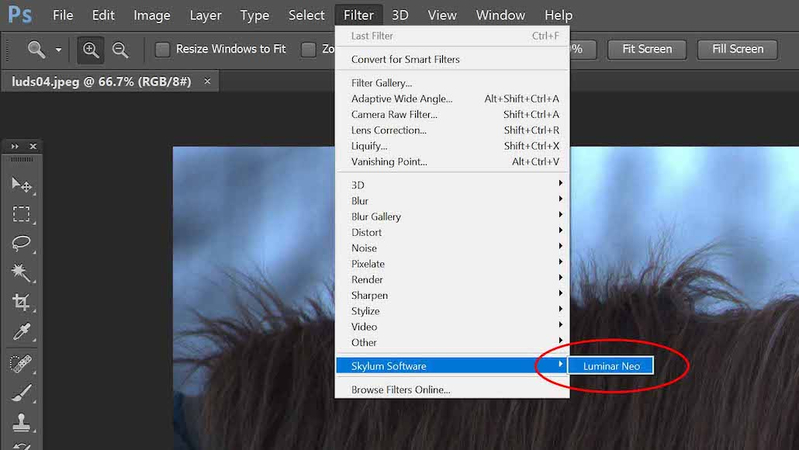Click the Fill Screen button

737,49
